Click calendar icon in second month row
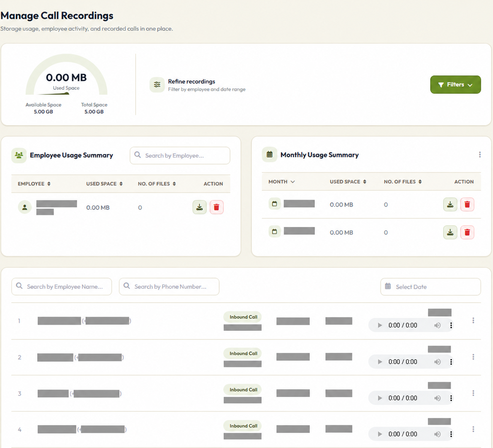The height and width of the screenshot is (448, 493). tap(274, 231)
